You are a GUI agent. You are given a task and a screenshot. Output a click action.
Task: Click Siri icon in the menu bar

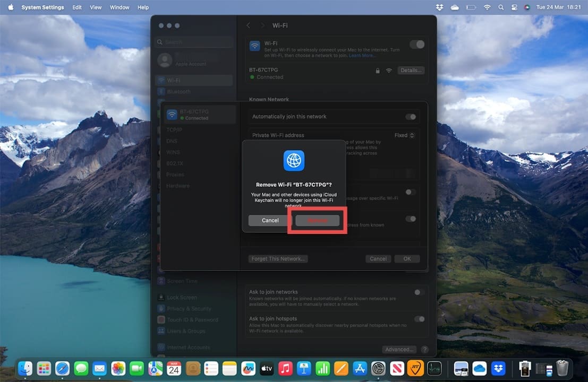point(527,7)
